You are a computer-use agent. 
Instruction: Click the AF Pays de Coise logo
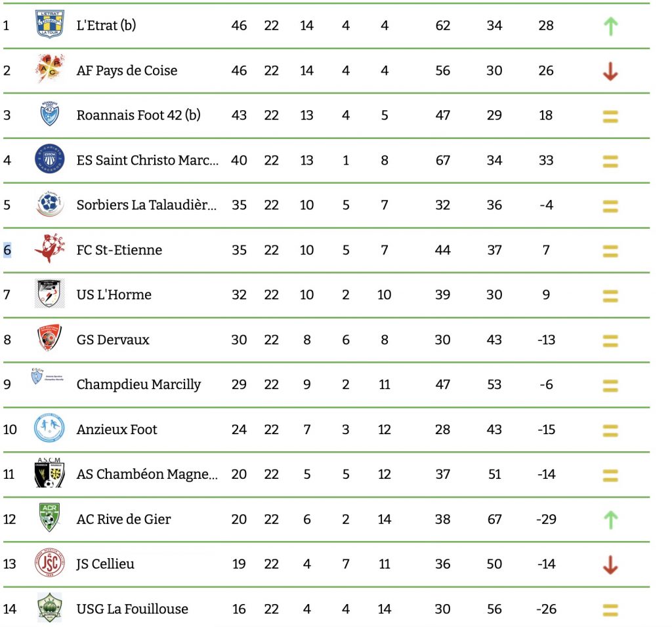(x=50, y=68)
